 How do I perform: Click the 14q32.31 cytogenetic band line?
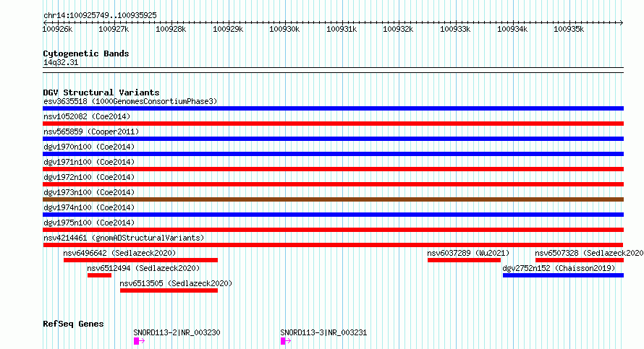[x=333, y=70]
